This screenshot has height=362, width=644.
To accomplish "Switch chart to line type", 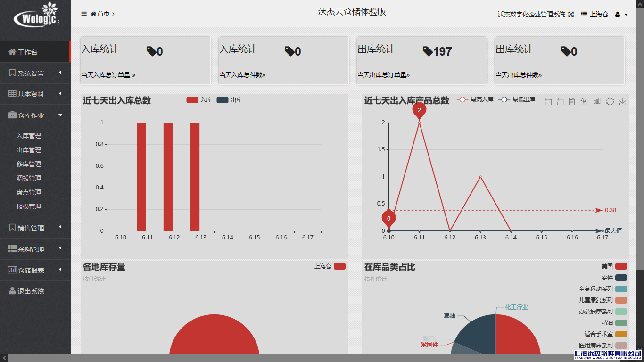I will click(584, 101).
